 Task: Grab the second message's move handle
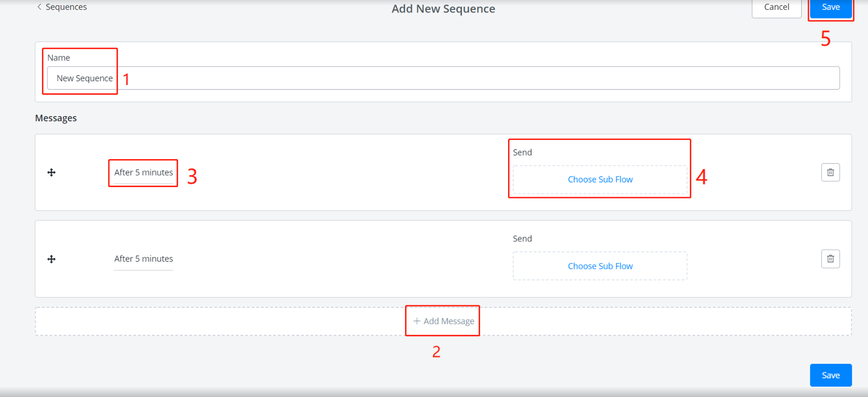(x=51, y=259)
